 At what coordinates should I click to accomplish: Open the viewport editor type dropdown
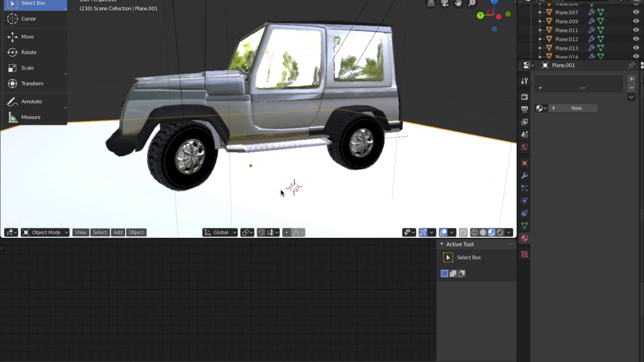tap(11, 232)
